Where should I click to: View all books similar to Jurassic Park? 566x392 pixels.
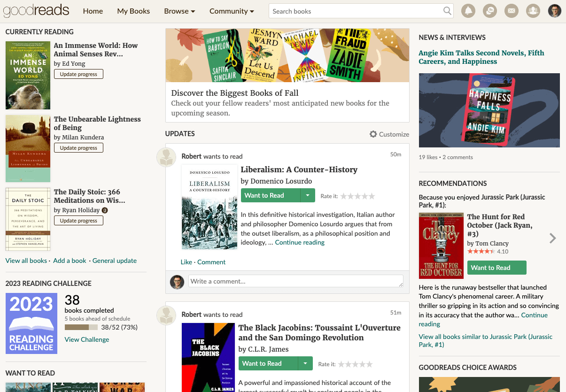tap(486, 341)
